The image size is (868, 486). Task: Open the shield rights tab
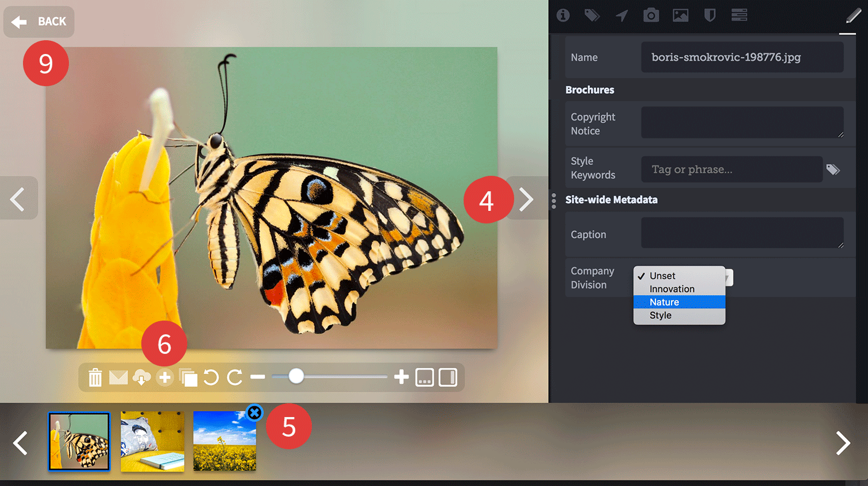point(710,16)
